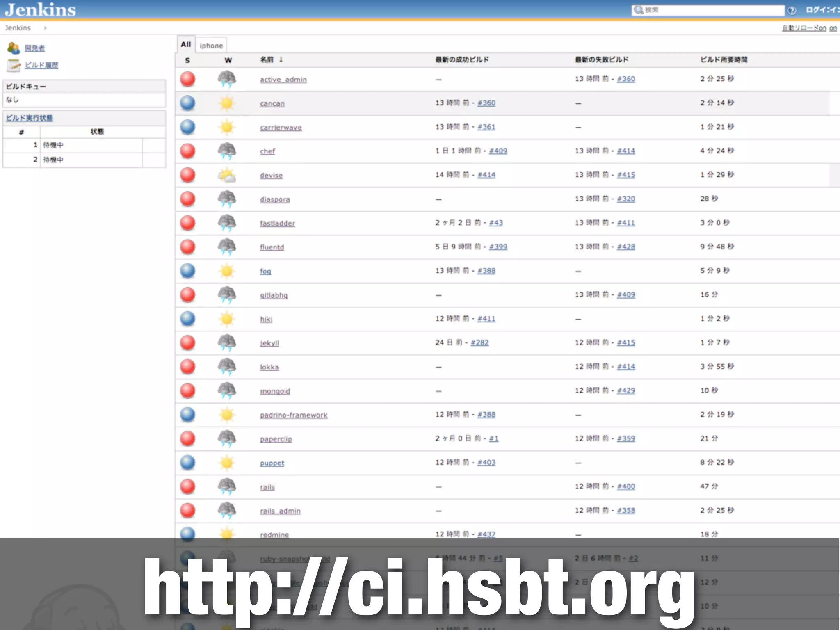This screenshot has height=630, width=840.
Task: Open the puppet job
Action: pos(272,463)
